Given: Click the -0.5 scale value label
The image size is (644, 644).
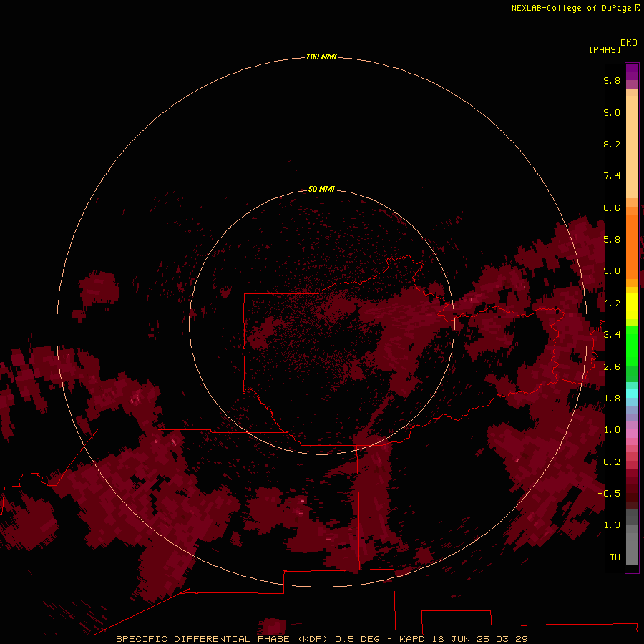Looking at the screenshot, I should [x=609, y=494].
